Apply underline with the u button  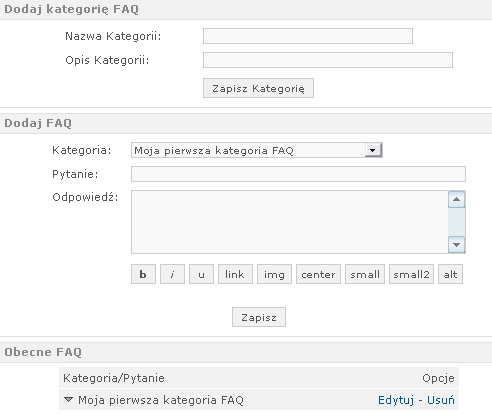click(201, 274)
